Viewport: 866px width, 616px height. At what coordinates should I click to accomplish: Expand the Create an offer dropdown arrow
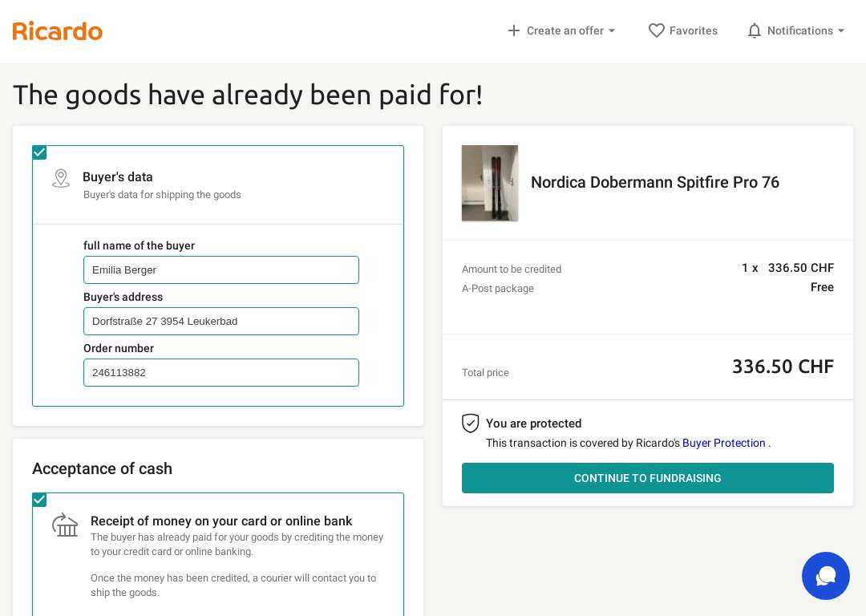tap(612, 31)
